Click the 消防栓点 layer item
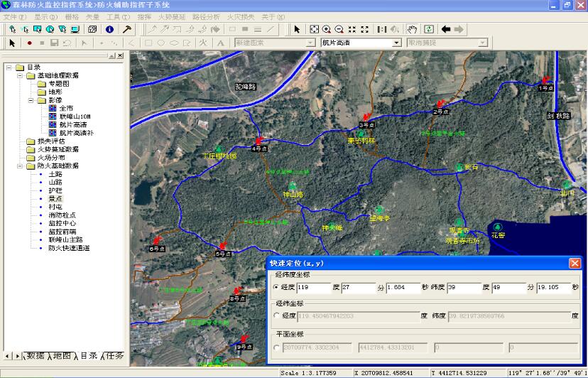588x378 pixels. tap(62, 215)
